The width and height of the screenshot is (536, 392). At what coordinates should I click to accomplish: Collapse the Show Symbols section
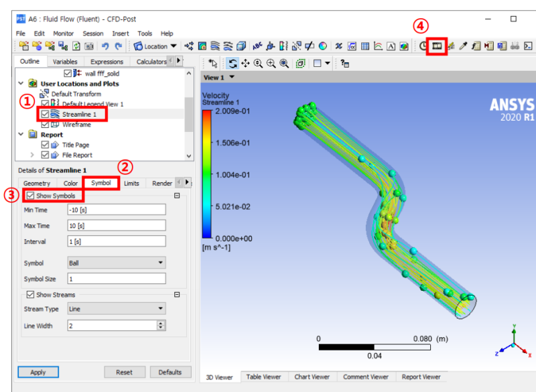pyautogui.click(x=177, y=196)
